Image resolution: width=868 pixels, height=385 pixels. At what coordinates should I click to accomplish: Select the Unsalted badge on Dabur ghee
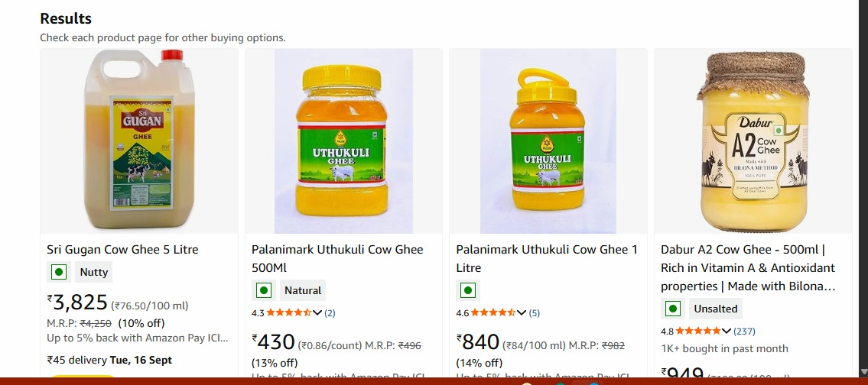(716, 309)
